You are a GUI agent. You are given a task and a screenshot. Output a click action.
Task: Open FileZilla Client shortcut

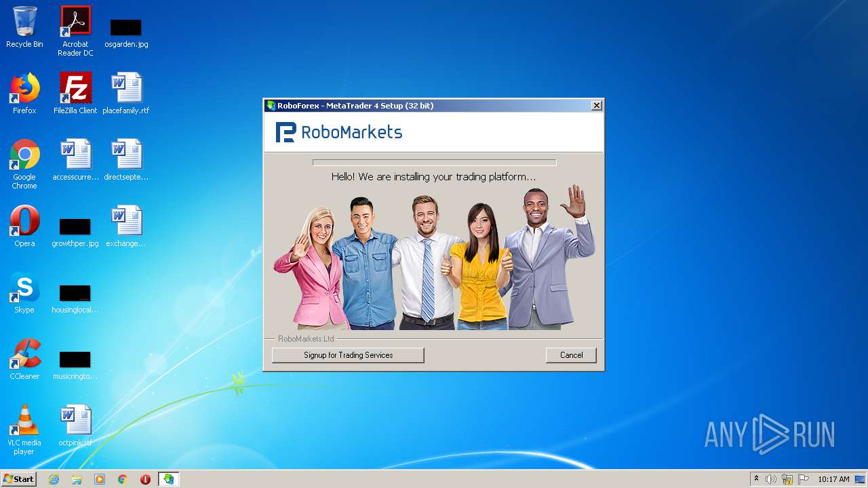point(75,94)
